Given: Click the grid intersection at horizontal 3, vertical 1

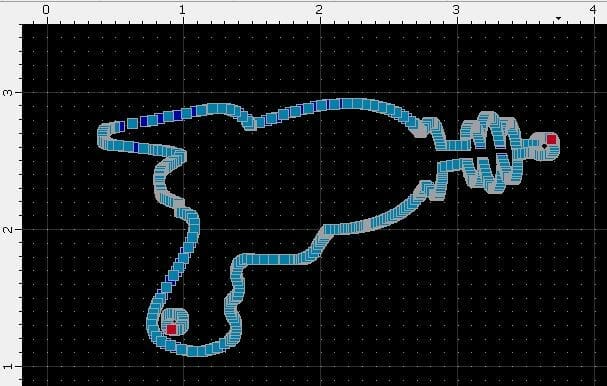Looking at the screenshot, I should coord(458,366).
